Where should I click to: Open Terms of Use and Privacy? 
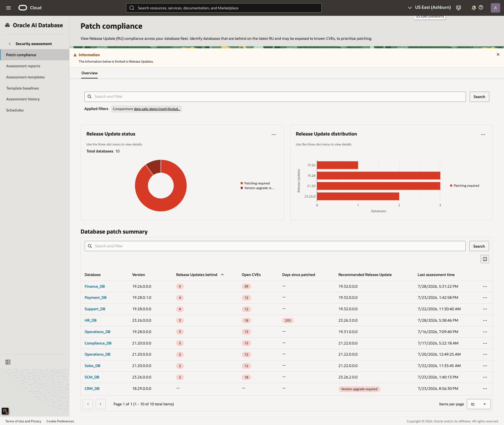[x=23, y=421]
